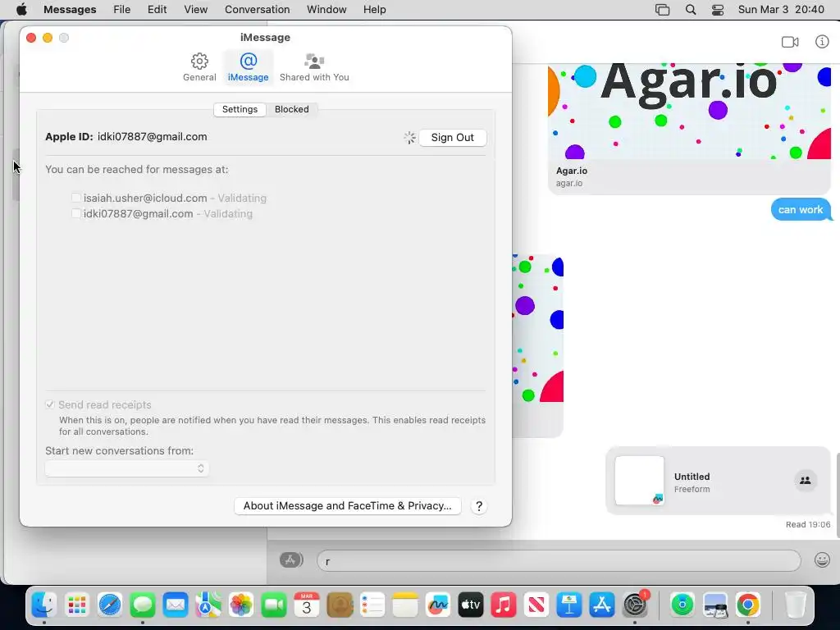
Task: Open the Agar.io link preview
Action: coord(689,129)
